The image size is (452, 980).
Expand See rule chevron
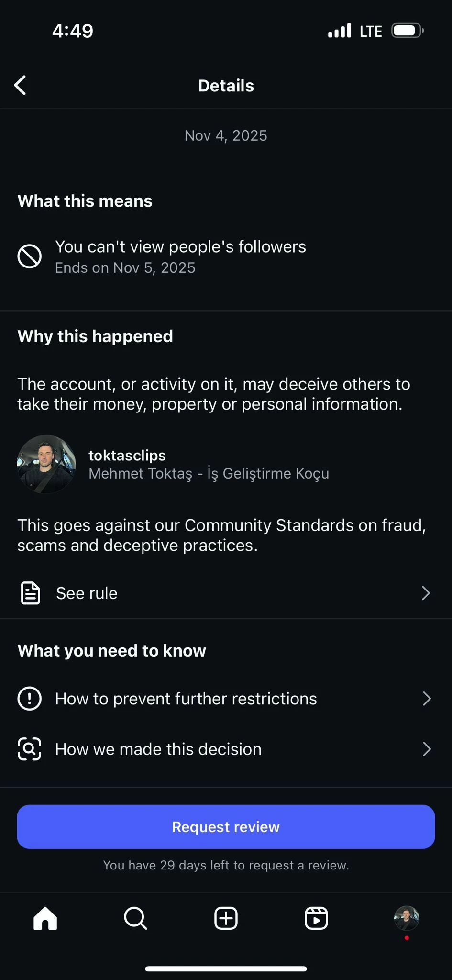(426, 593)
